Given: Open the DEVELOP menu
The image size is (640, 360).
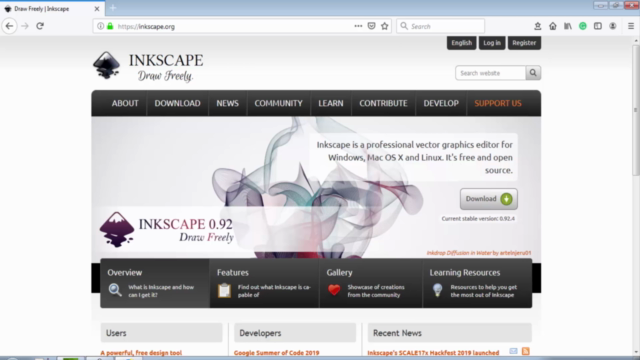Looking at the screenshot, I should click(441, 103).
